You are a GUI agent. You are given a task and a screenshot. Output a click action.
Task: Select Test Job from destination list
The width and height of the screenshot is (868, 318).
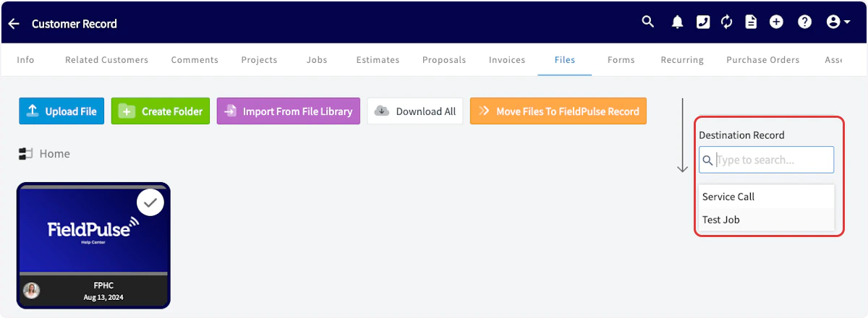tap(767, 220)
